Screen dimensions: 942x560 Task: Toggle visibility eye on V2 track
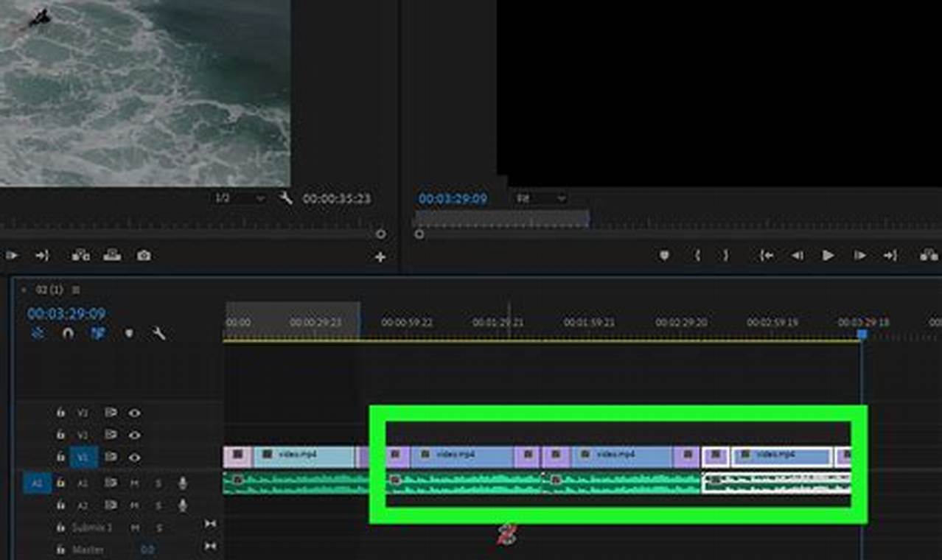(134, 435)
